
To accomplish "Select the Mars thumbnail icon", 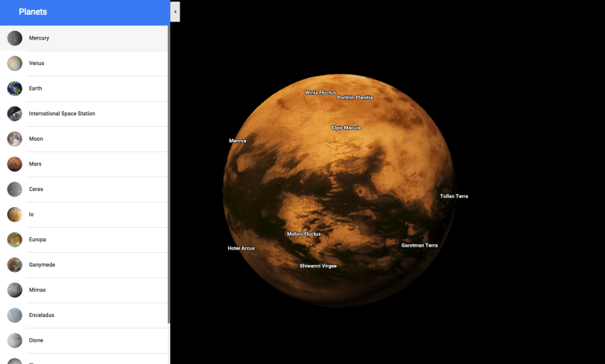I will 15,164.
